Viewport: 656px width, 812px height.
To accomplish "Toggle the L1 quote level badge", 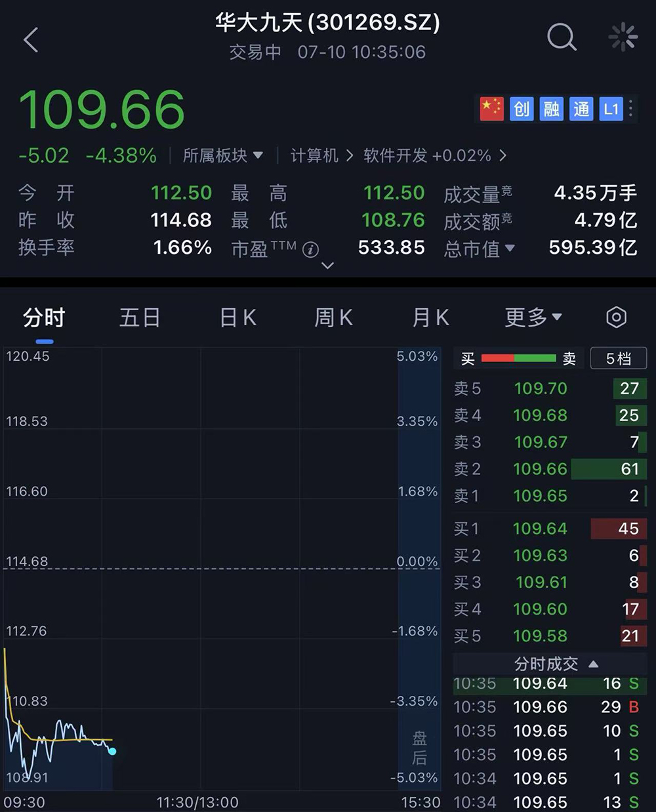I will pyautogui.click(x=611, y=109).
